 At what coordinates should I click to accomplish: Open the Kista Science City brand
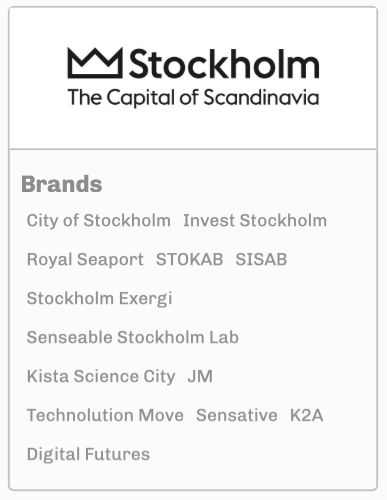click(101, 377)
